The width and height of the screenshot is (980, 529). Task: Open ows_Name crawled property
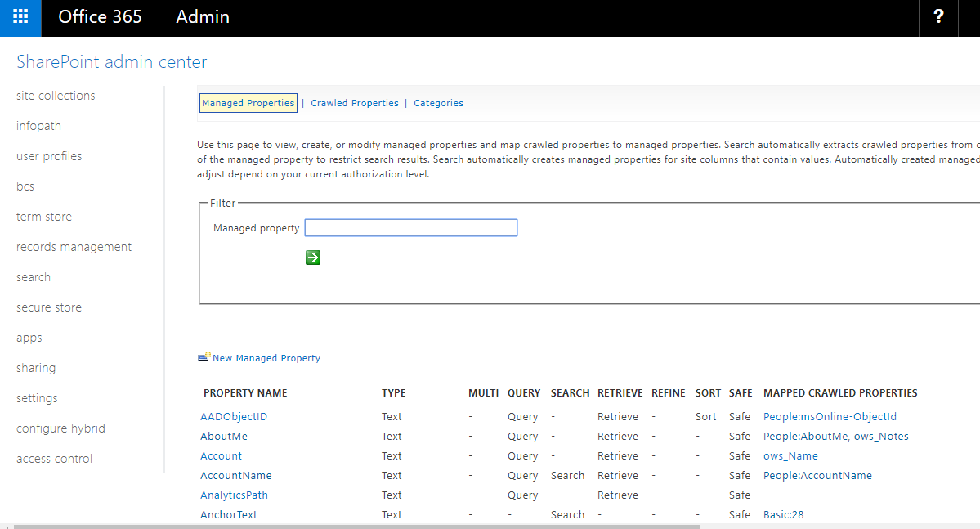pyautogui.click(x=790, y=456)
